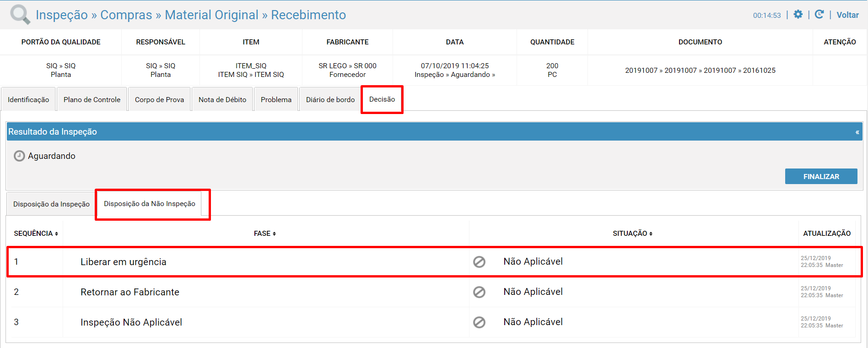The image size is (868, 348).
Task: Click the ITEM_SIQ item cell
Action: coord(251,70)
